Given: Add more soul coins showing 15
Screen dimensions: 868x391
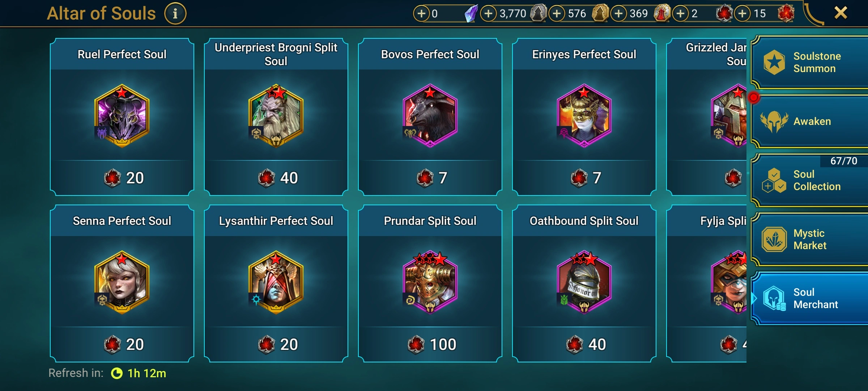Looking at the screenshot, I should (x=742, y=14).
